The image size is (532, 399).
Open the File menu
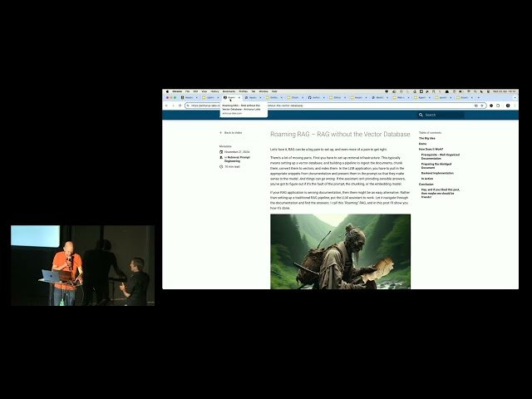point(188,91)
